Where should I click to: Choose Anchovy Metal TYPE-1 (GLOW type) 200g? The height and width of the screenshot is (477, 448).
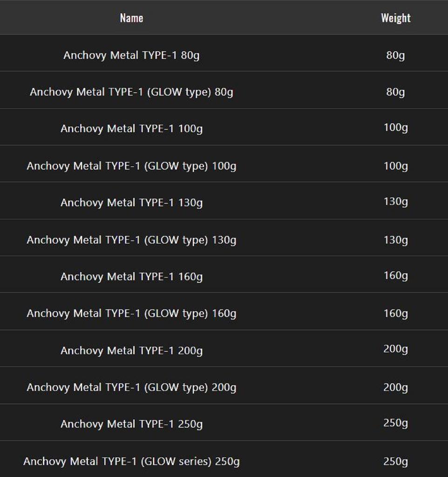(x=131, y=388)
